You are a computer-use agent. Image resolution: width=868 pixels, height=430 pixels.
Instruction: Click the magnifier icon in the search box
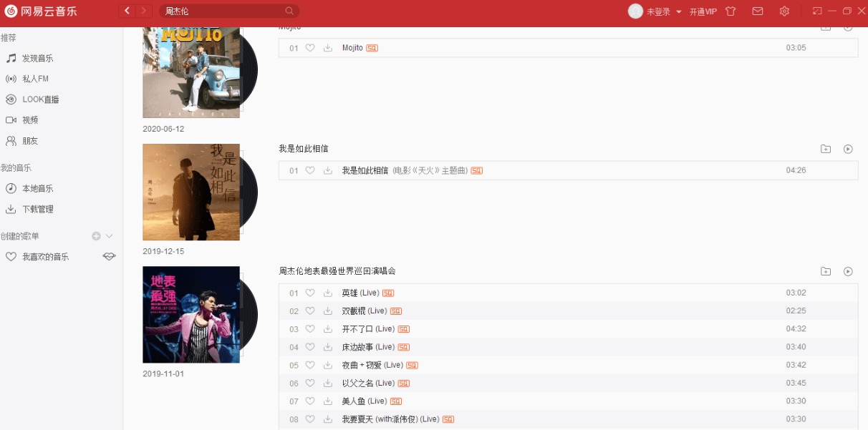289,11
